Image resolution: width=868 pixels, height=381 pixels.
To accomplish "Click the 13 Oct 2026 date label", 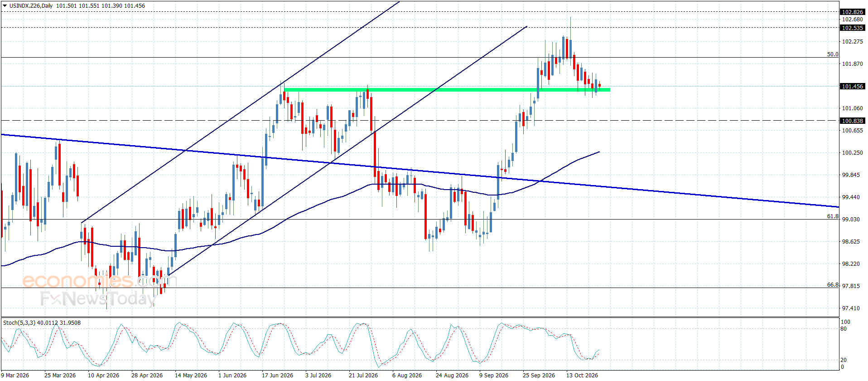I will 582,375.
